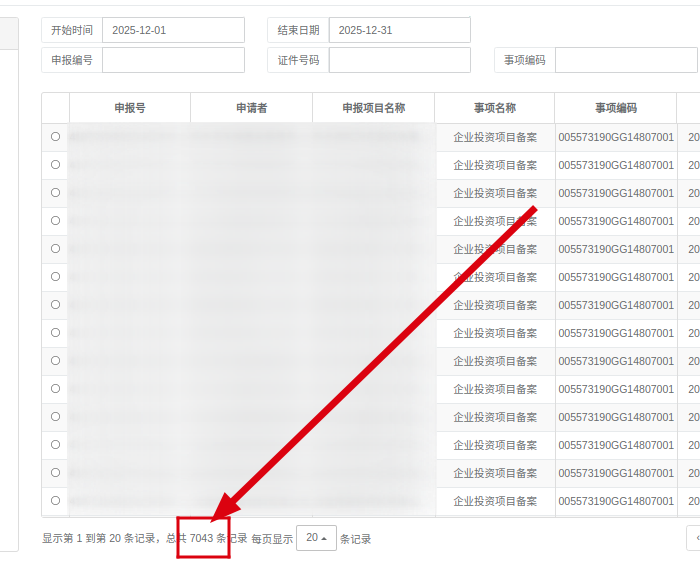700x580 pixels.
Task: Click the 事项编码 search input field
Action: pyautogui.click(x=627, y=60)
